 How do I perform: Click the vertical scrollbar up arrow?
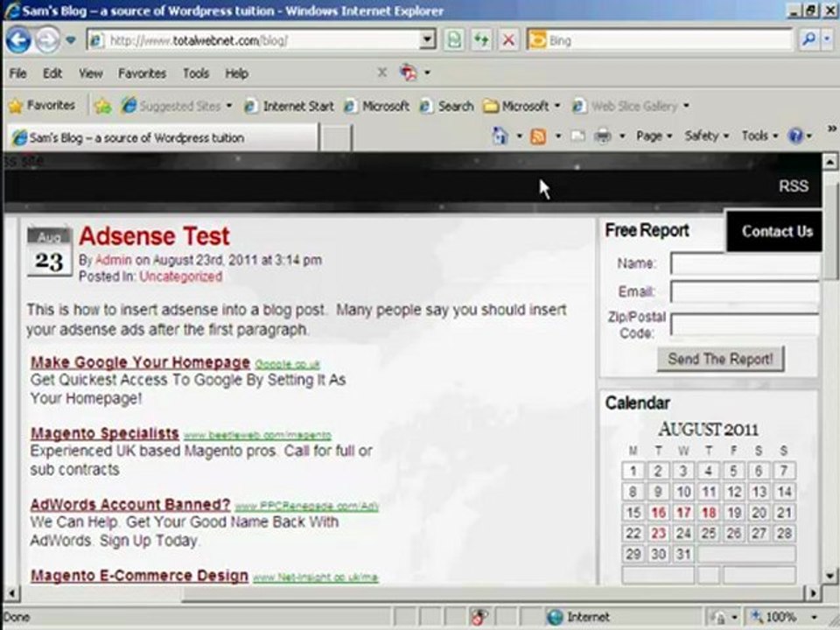pos(829,161)
